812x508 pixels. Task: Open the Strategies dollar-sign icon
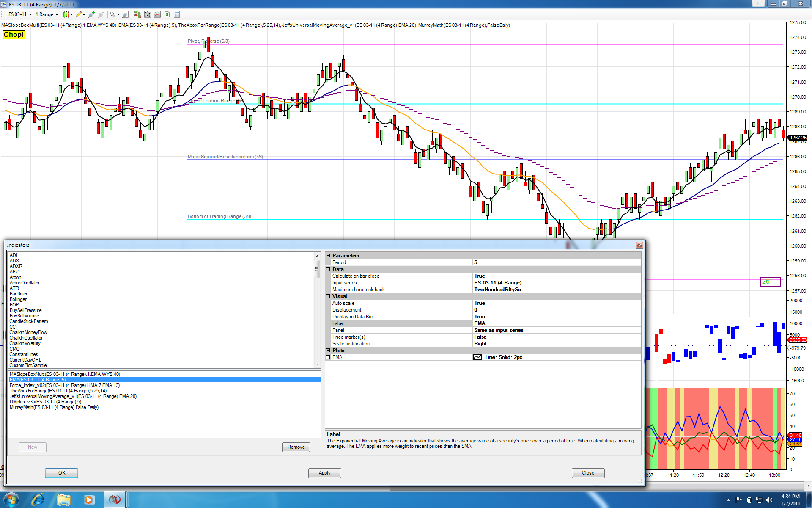coord(167,14)
